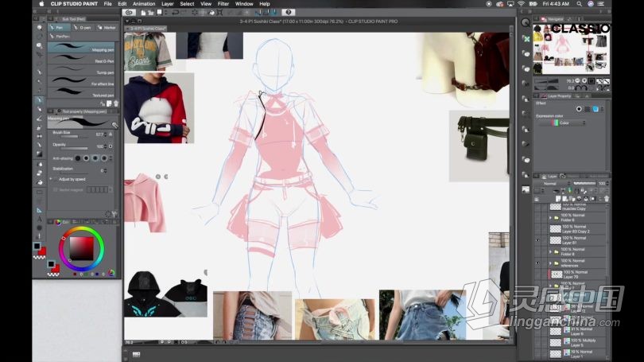Click the Navigator zoom out icon
644x362 pixels.
coord(577,81)
